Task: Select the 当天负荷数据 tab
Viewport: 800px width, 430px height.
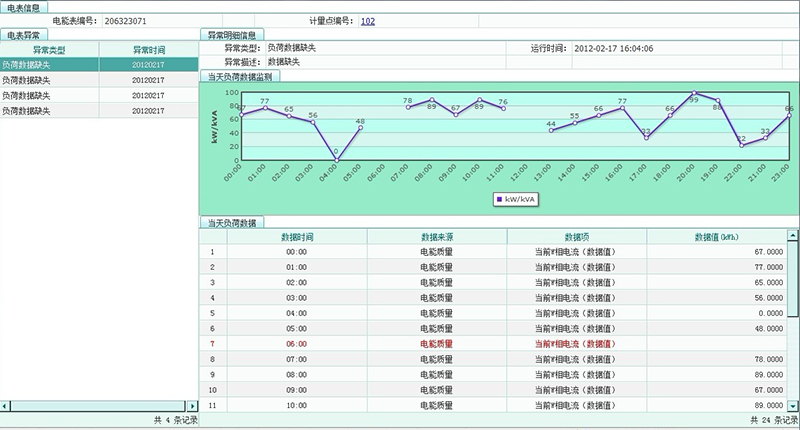Action: pyautogui.click(x=231, y=222)
